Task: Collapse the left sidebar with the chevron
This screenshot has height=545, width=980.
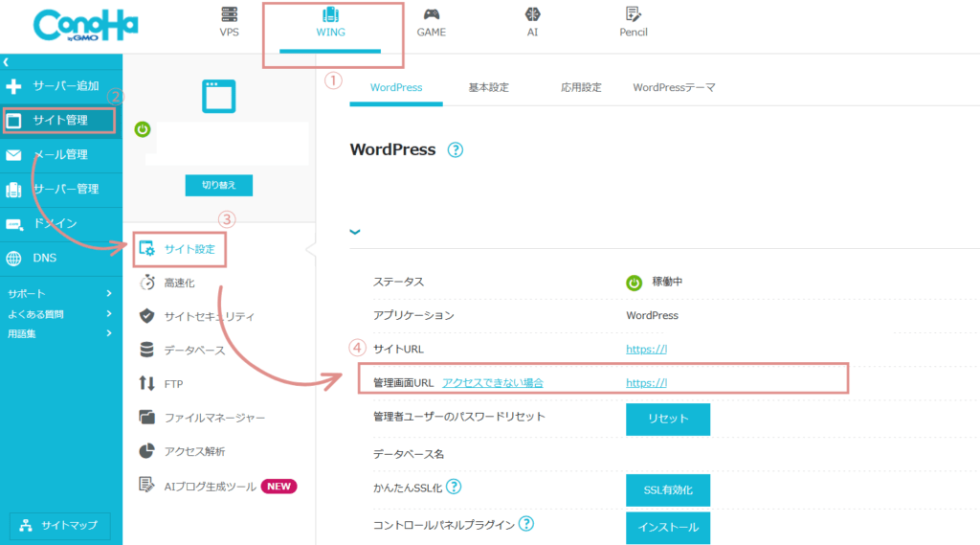Action: tap(6, 62)
